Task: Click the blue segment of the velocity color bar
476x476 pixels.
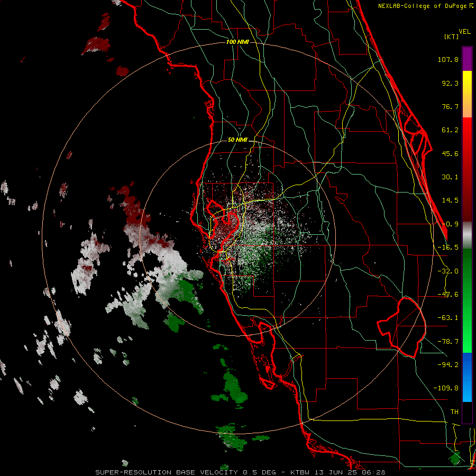Action: (467, 377)
